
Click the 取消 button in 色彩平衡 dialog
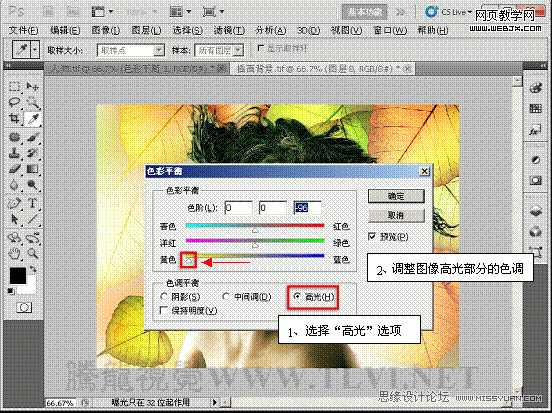pyautogui.click(x=396, y=215)
